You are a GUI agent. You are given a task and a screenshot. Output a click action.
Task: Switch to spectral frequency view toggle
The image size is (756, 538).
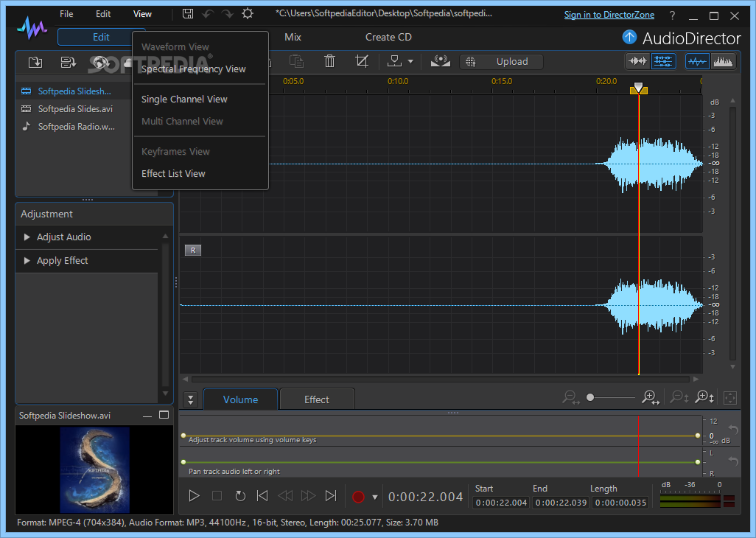click(723, 61)
